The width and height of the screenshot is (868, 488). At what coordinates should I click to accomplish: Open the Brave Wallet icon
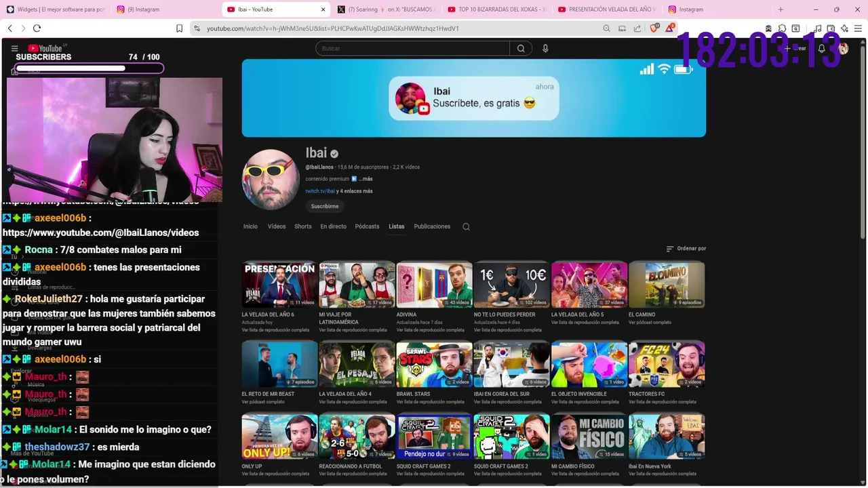pyautogui.click(x=831, y=28)
